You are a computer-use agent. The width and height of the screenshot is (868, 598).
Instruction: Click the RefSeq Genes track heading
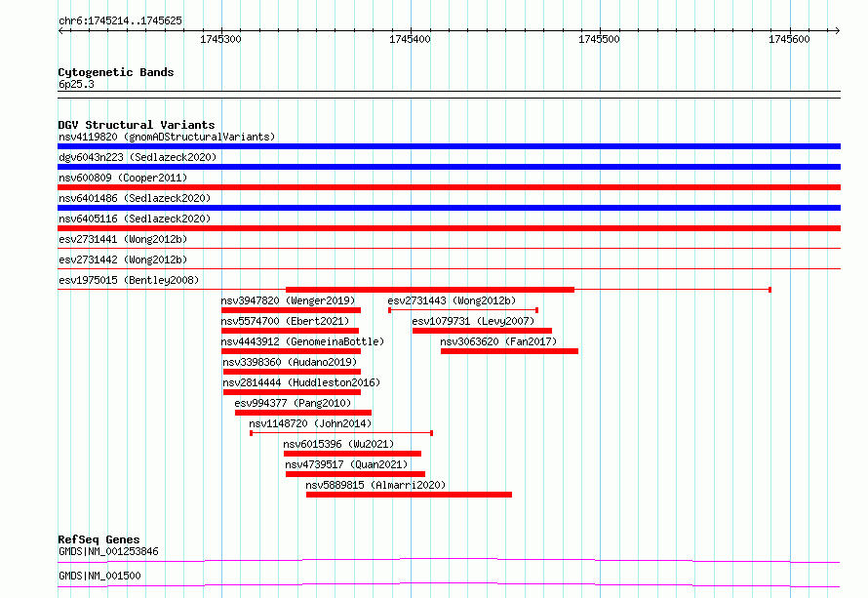click(99, 539)
